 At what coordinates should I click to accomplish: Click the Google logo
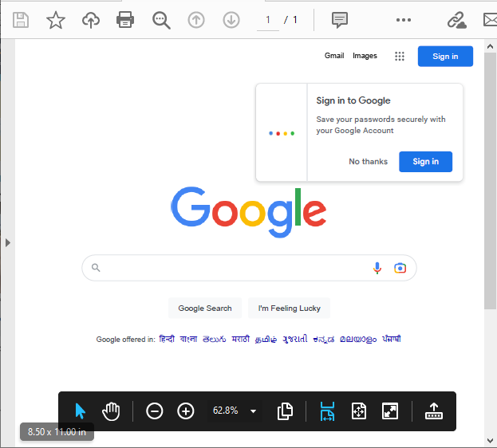(249, 212)
